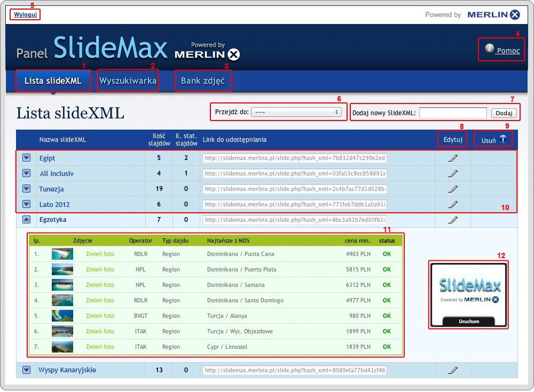This screenshot has width=534, height=392.
Task: Click Zmień foto for Alanya
Action: [100, 316]
